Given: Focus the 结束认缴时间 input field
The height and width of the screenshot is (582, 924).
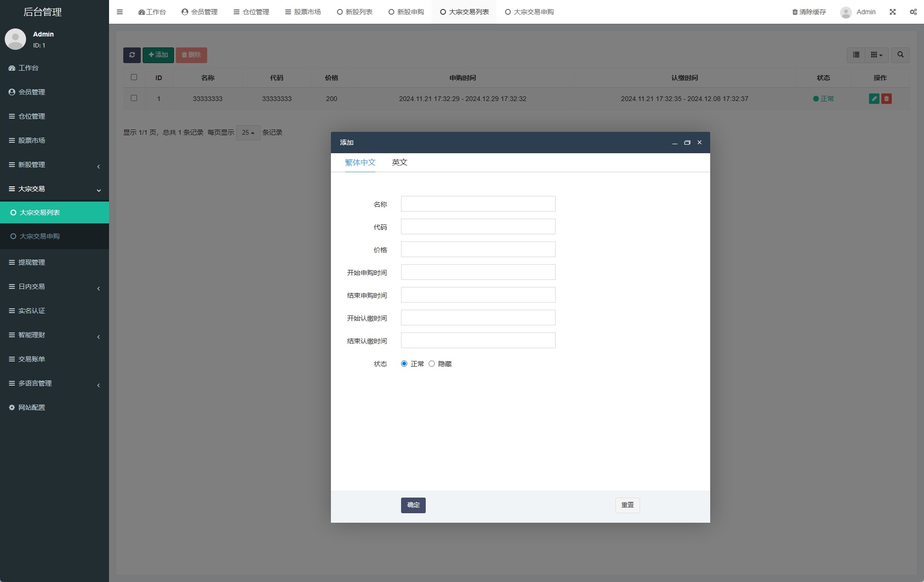Looking at the screenshot, I should 478,341.
